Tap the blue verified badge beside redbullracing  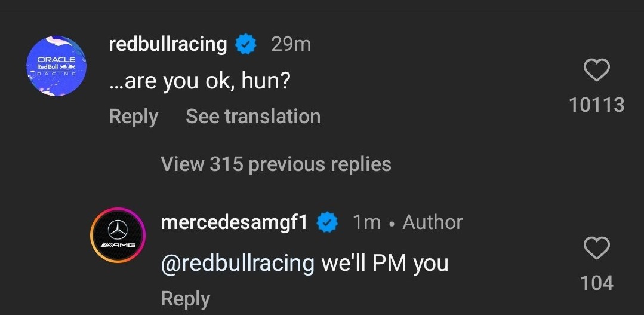pos(246,44)
